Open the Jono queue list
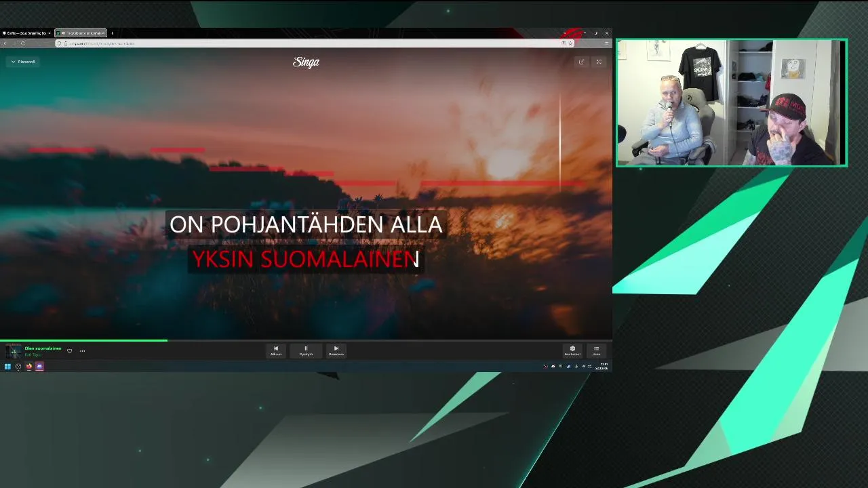This screenshot has height=488, width=868. [x=596, y=350]
